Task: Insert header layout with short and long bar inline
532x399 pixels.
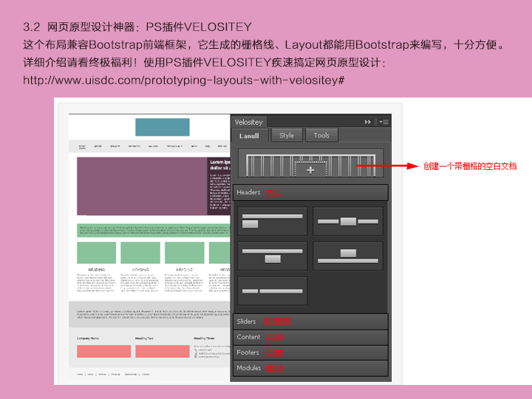Action: [272, 291]
